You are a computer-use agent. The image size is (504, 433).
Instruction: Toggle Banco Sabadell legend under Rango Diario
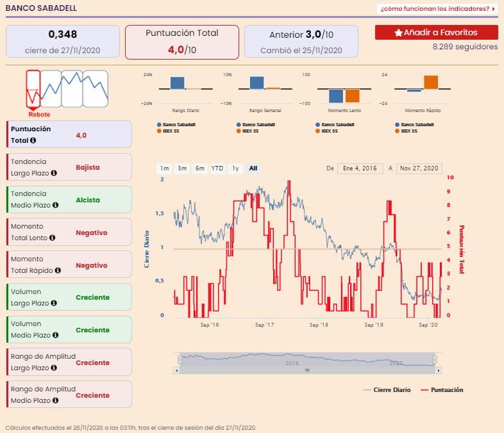176,124
